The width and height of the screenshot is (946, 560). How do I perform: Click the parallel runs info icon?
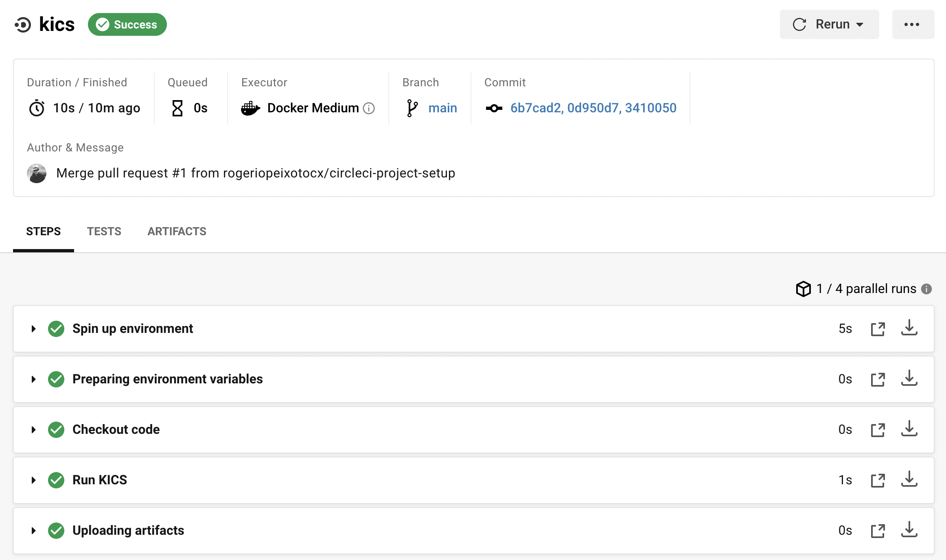(926, 289)
